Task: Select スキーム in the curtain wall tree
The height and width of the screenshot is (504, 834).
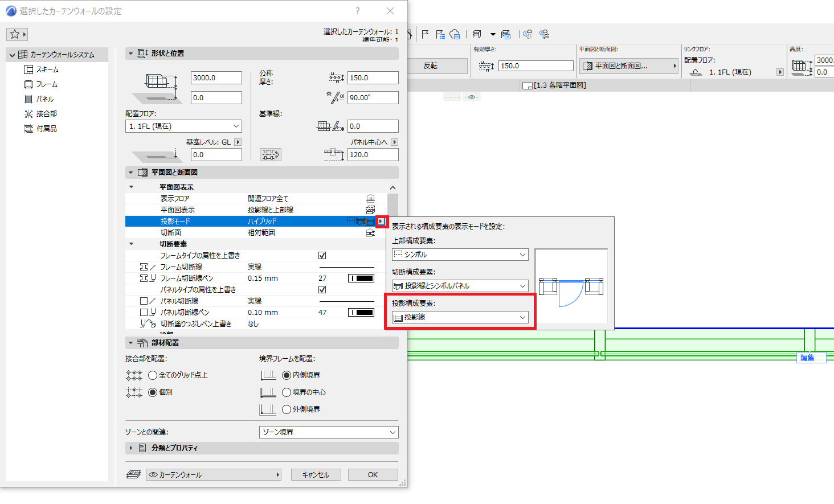Action: coord(47,69)
